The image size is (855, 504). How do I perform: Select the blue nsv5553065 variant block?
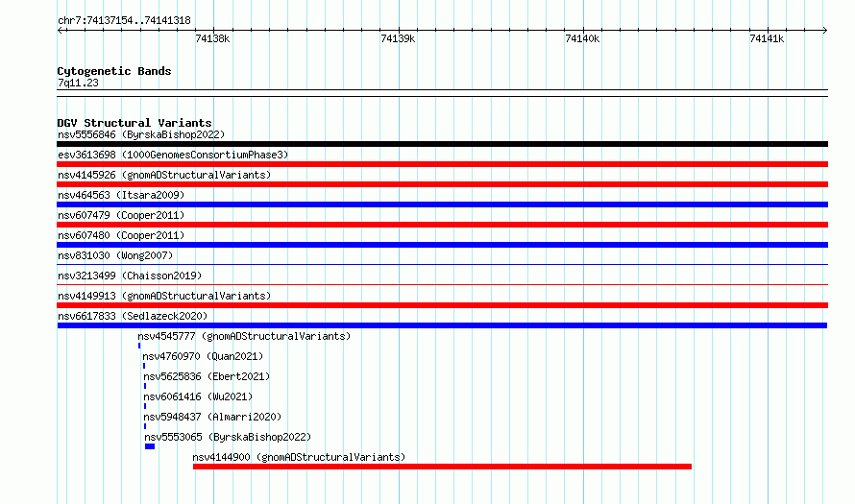coord(150,446)
